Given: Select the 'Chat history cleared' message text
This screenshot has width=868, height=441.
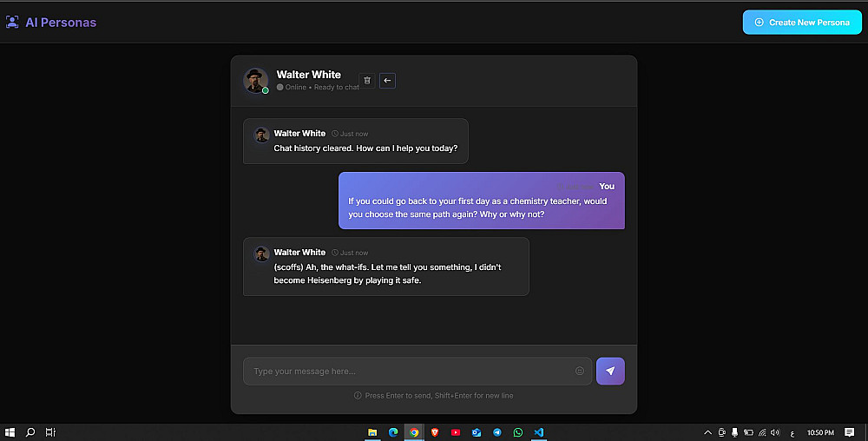Looking at the screenshot, I should tap(365, 148).
